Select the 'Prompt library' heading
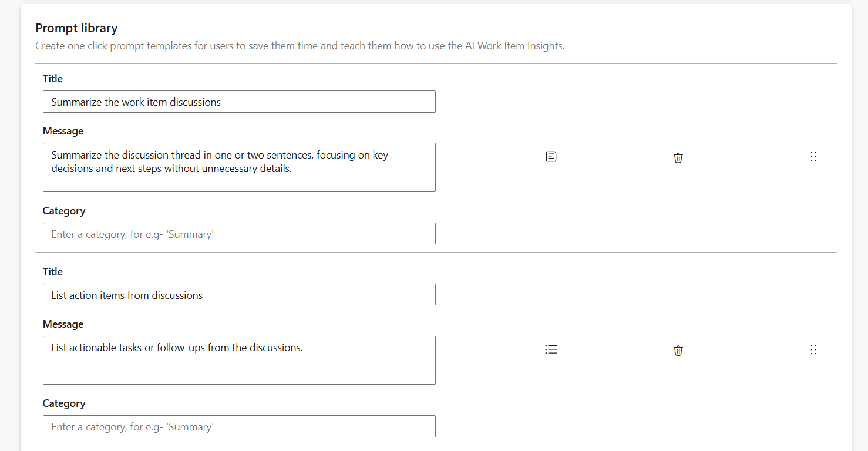Viewport: 868px width, 451px height. pyautogui.click(x=76, y=28)
